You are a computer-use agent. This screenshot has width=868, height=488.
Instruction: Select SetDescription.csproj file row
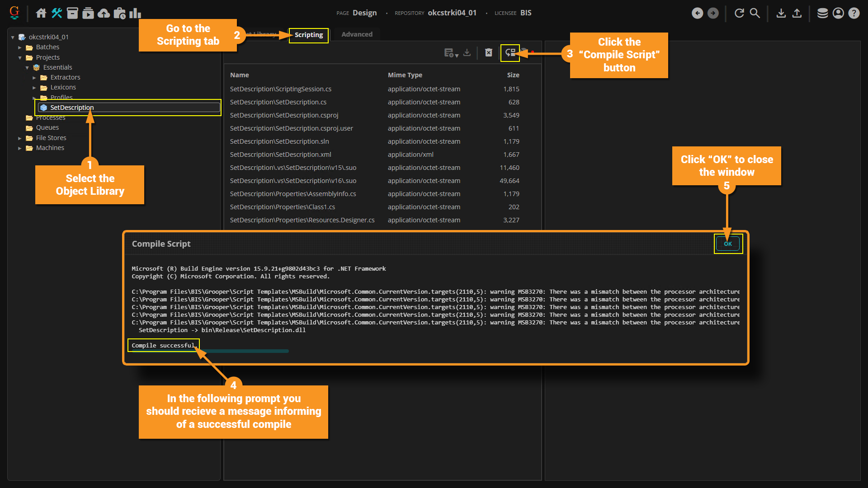[x=284, y=115]
